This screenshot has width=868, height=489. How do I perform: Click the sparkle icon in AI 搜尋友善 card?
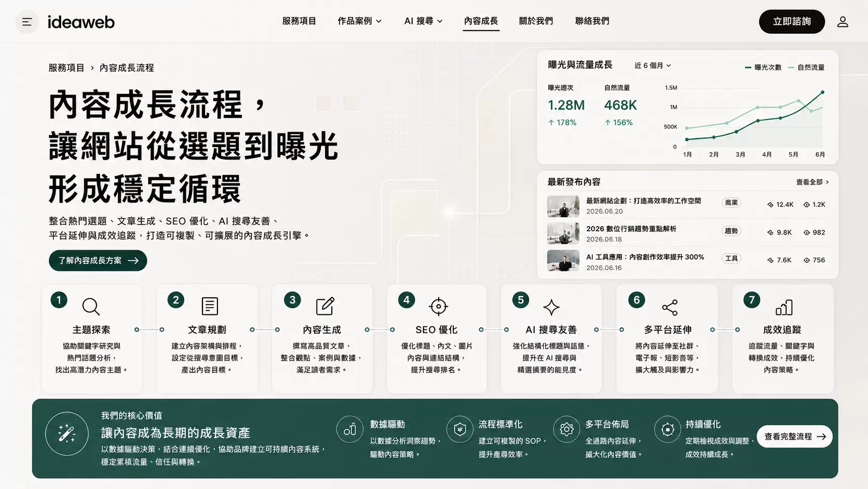tap(551, 307)
